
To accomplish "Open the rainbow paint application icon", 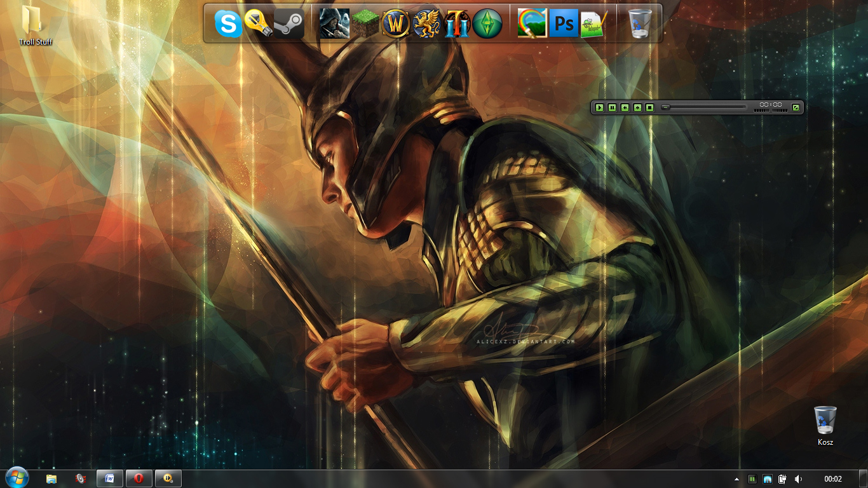I will [532, 24].
